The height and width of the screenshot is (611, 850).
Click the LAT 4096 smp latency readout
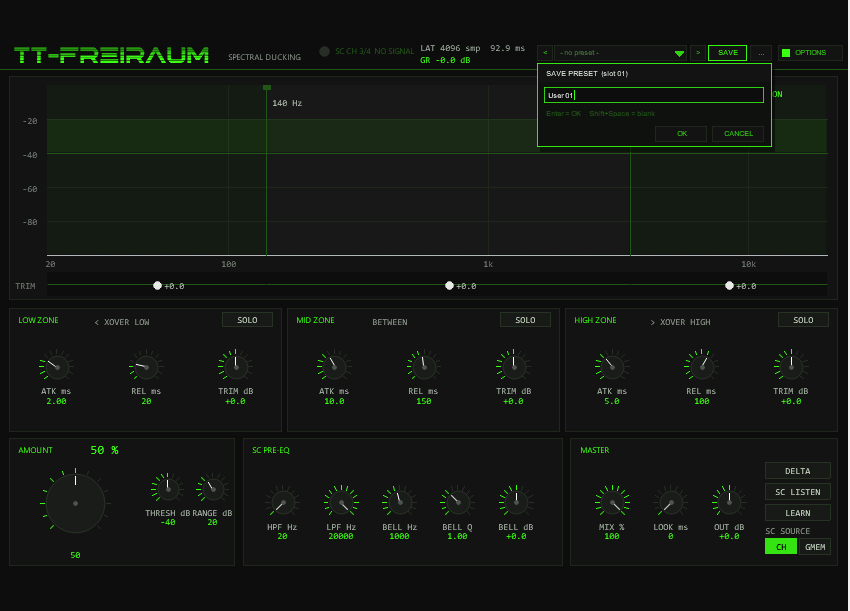[x=450, y=48]
